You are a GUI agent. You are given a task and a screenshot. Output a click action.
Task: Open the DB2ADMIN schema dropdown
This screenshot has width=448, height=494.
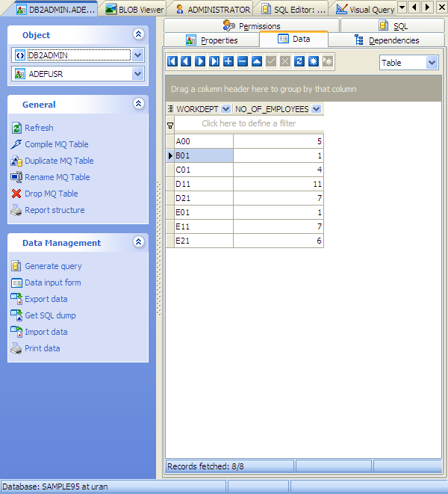(137, 55)
